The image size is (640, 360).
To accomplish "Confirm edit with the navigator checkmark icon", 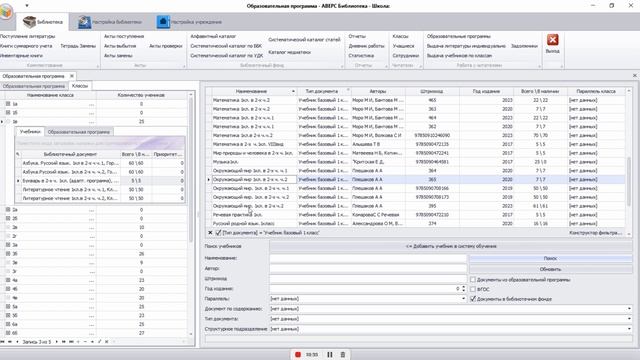I will (x=100, y=342).
